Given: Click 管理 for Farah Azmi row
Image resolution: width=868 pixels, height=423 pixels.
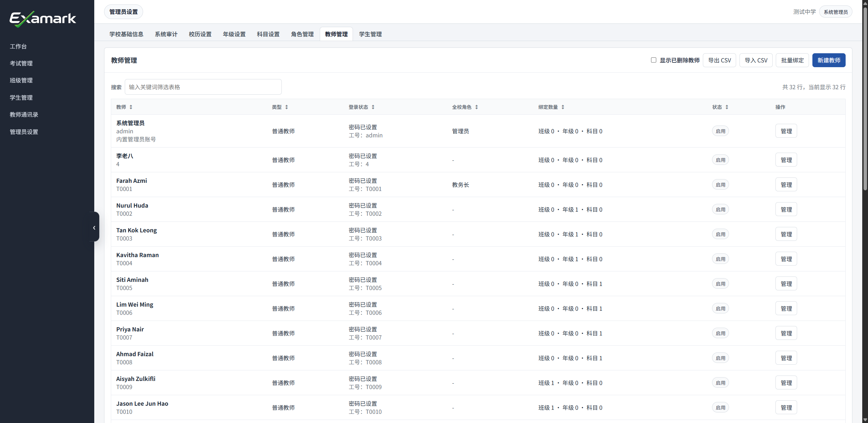Looking at the screenshot, I should 786,185.
